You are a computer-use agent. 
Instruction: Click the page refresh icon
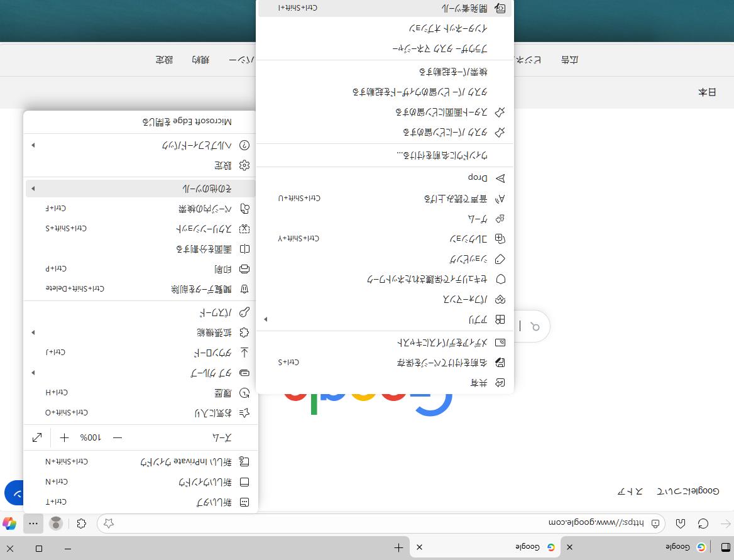click(x=703, y=524)
